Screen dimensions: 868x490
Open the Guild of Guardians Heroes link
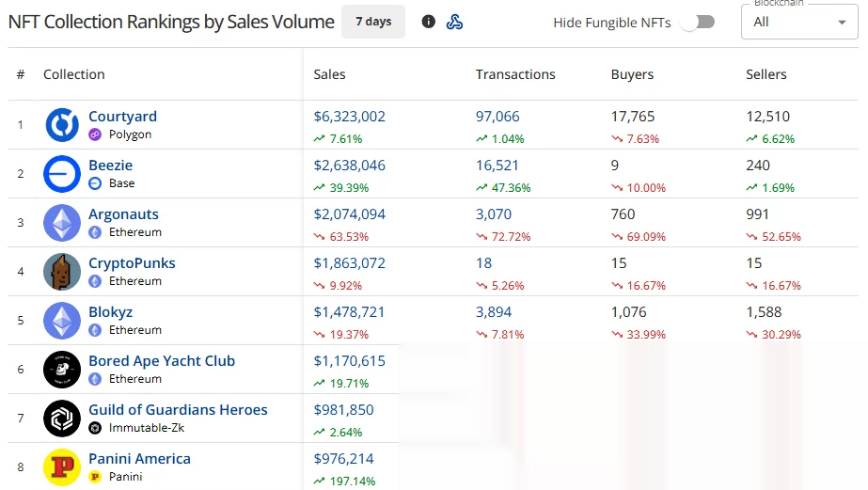point(179,410)
